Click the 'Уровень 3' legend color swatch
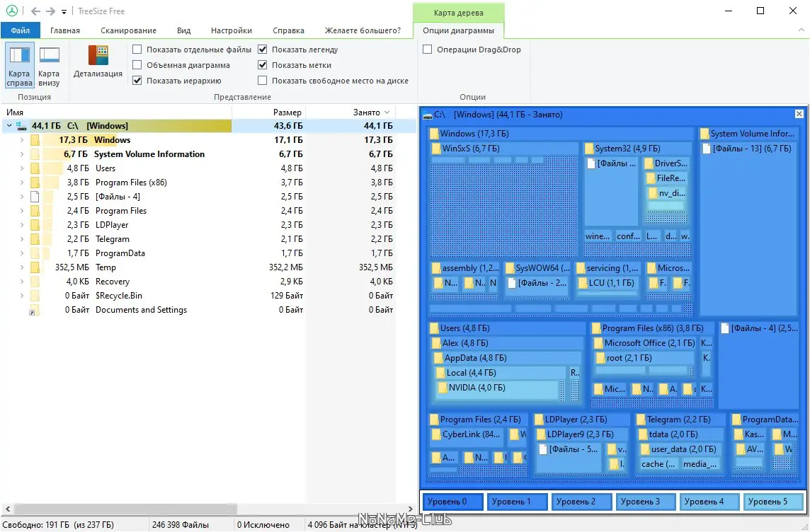 [645, 502]
